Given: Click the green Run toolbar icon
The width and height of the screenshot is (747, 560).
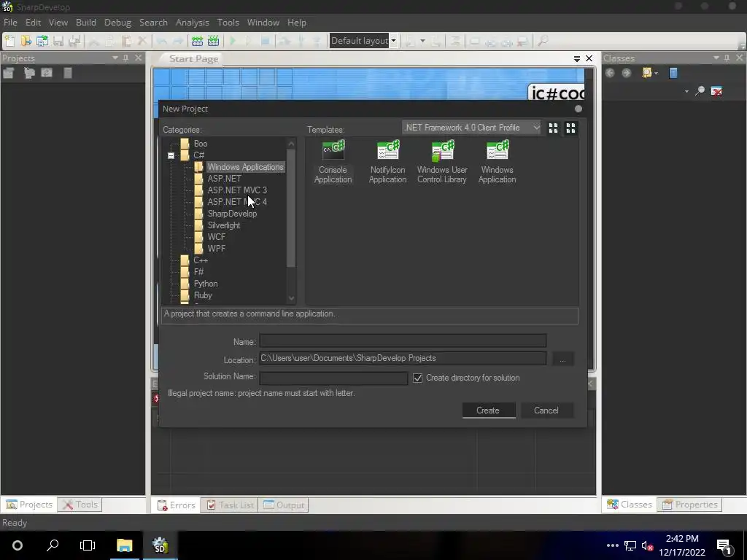Looking at the screenshot, I should pyautogui.click(x=233, y=41).
